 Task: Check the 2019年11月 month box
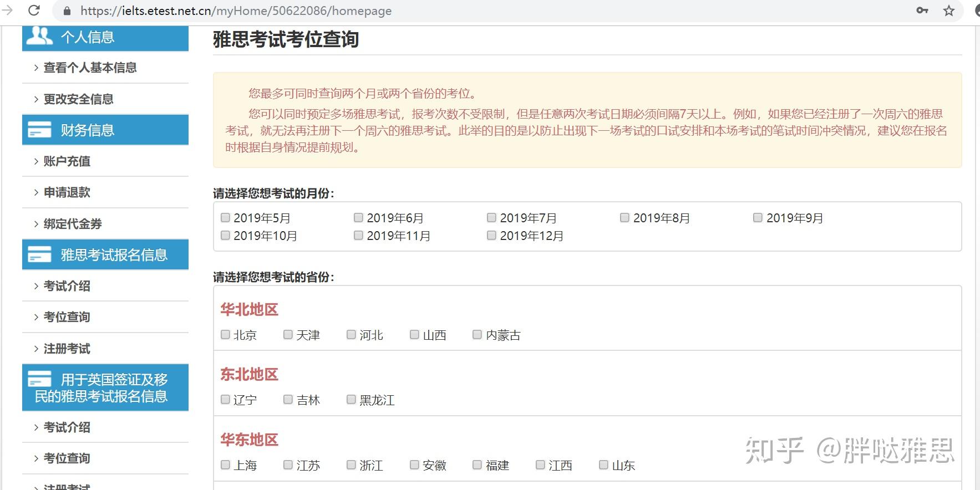tap(358, 236)
